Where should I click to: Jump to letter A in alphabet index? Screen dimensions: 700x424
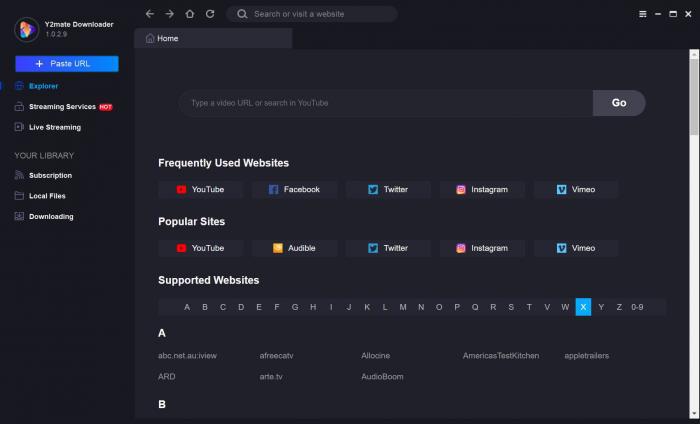187,307
